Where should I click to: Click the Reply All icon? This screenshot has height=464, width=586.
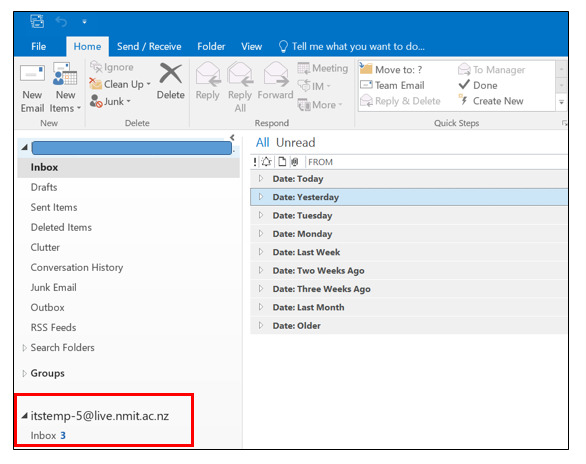[x=240, y=74]
